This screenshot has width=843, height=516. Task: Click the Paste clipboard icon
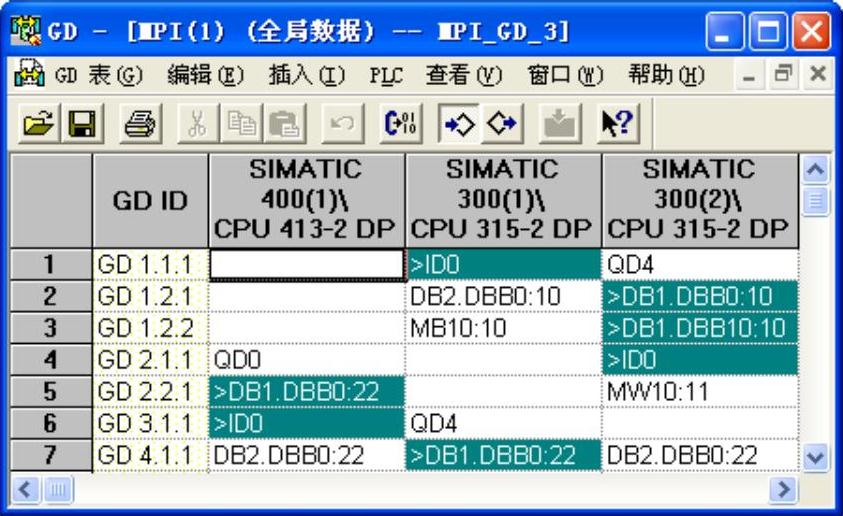click(284, 124)
